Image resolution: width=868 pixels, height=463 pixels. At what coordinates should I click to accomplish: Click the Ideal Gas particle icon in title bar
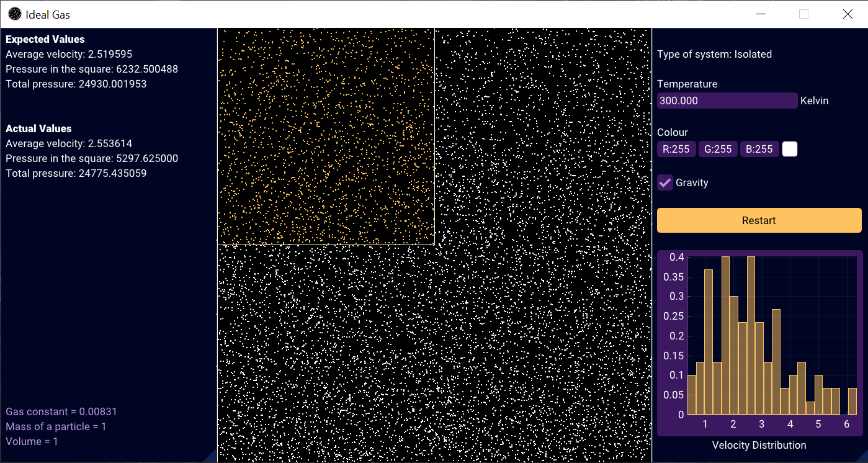click(x=14, y=13)
